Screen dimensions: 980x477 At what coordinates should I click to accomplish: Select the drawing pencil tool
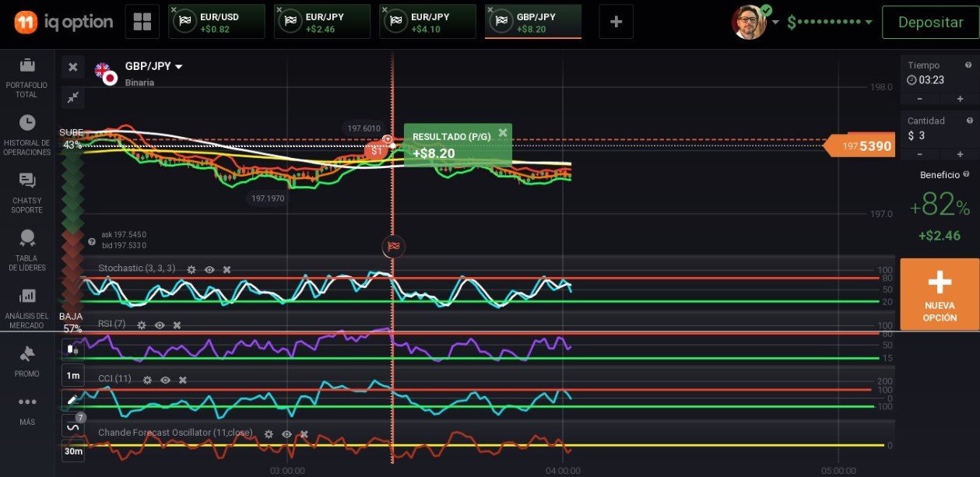click(72, 400)
